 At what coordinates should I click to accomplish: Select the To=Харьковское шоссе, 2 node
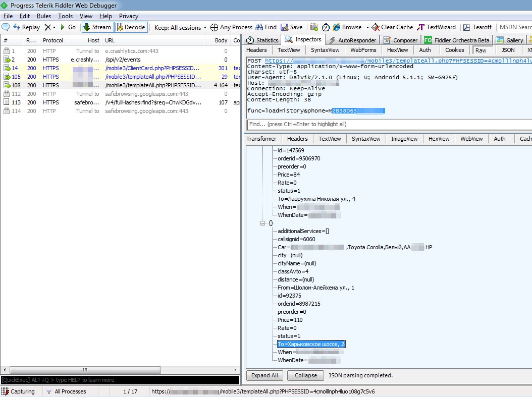(311, 344)
